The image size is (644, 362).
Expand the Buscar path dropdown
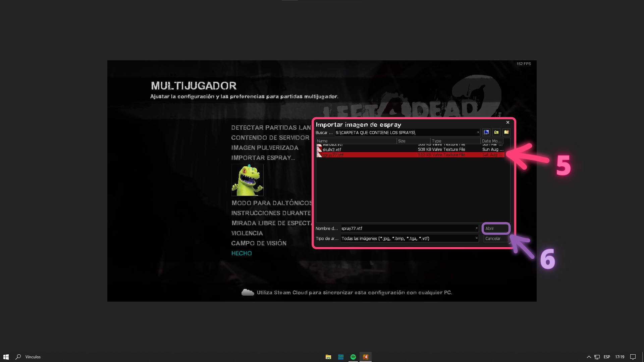pos(478,132)
